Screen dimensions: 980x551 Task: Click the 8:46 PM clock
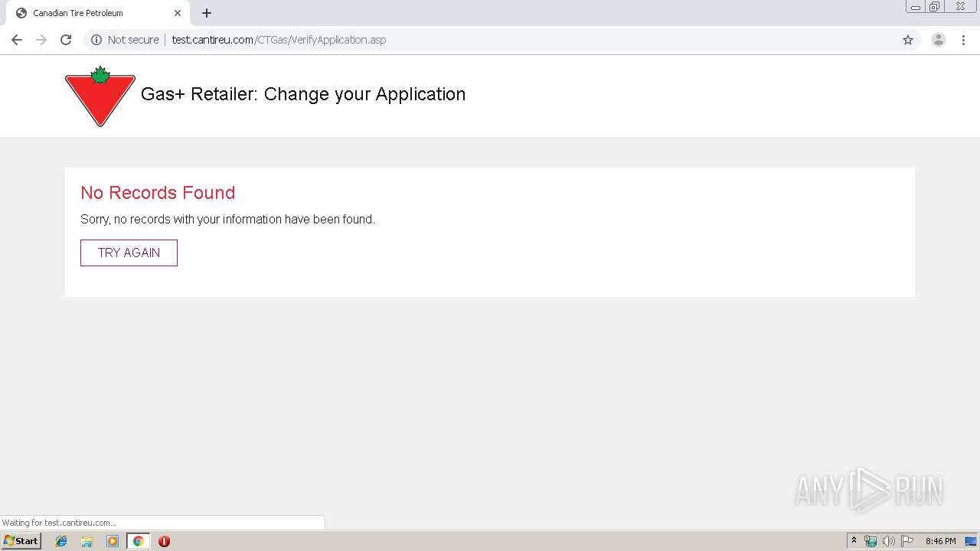[x=940, y=541]
